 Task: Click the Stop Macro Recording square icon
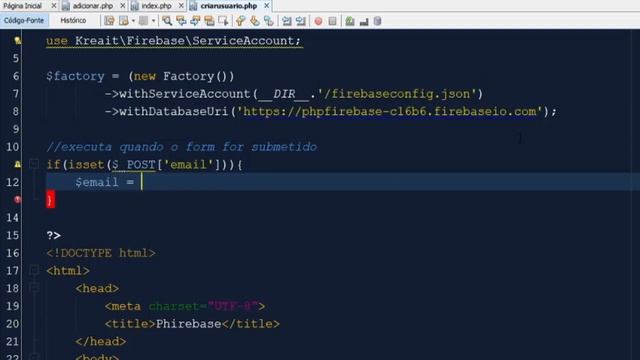332,21
